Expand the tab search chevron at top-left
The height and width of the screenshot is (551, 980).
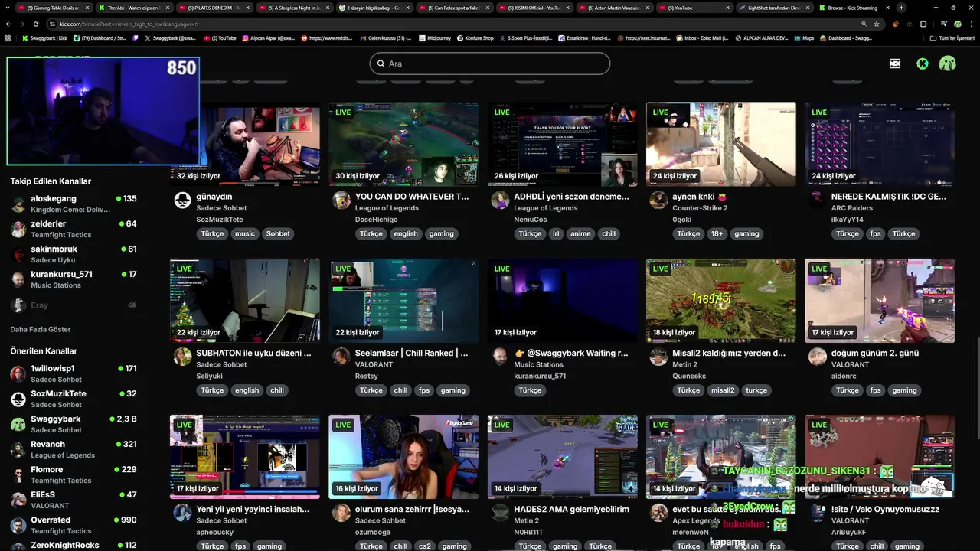(8, 8)
